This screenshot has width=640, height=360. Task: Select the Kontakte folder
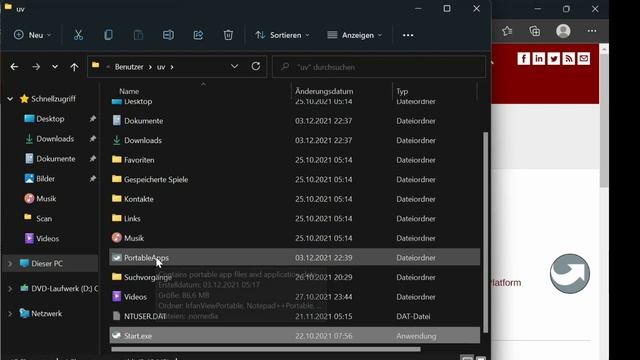pyautogui.click(x=295, y=199)
